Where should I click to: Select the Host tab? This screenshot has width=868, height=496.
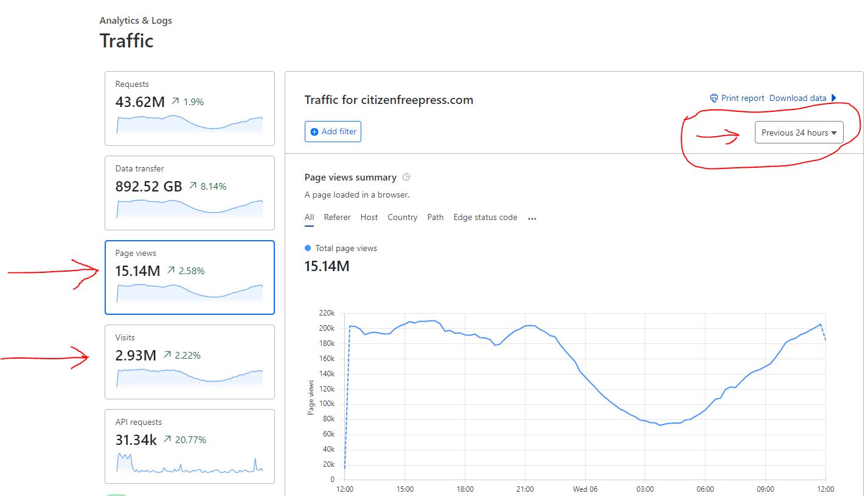pos(369,218)
